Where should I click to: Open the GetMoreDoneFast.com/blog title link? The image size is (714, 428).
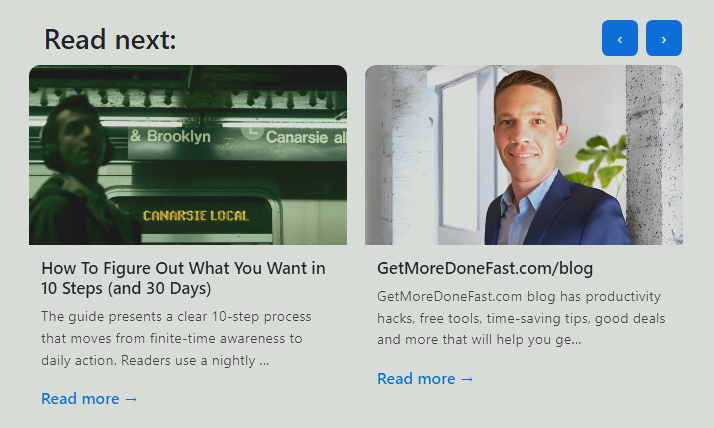click(485, 268)
